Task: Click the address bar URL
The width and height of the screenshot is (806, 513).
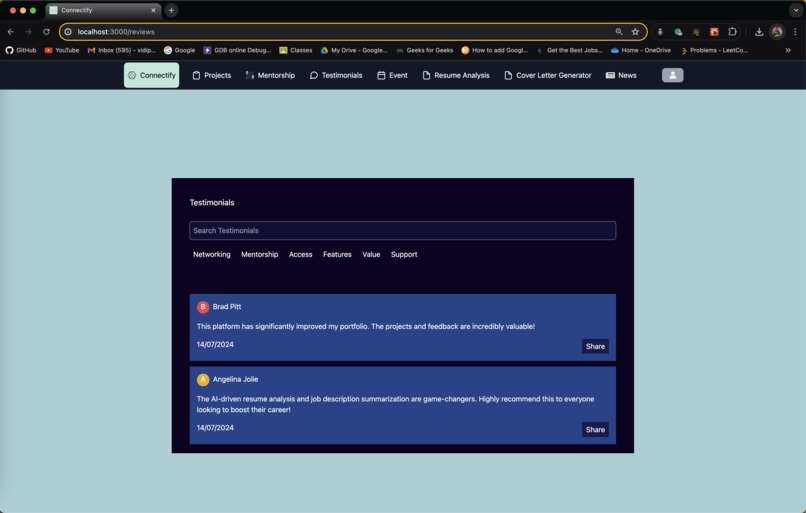Action: point(116,32)
